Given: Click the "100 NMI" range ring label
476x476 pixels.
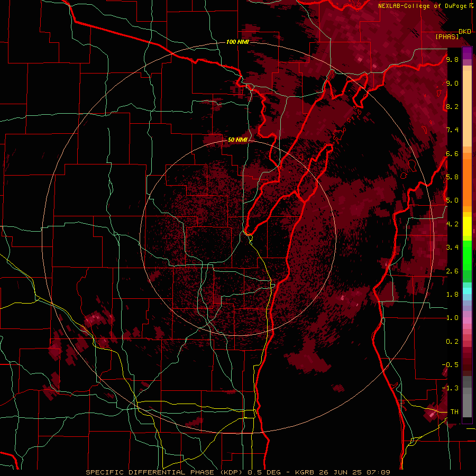Looking at the screenshot, I should pos(237,42).
